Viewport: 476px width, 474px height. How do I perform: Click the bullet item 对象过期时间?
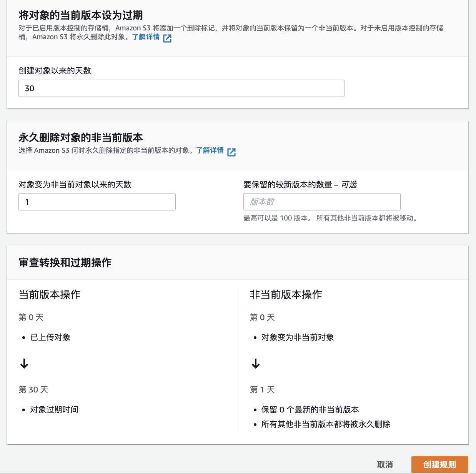(53, 410)
